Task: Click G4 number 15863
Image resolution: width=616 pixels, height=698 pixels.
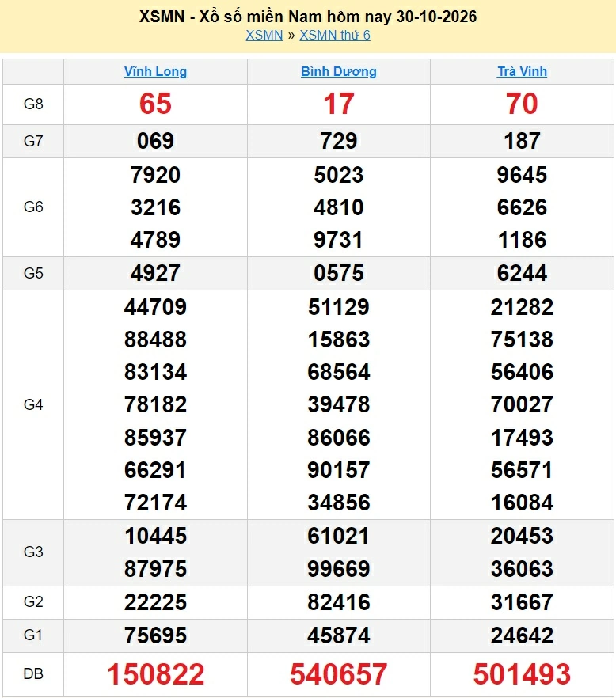Action: pyautogui.click(x=339, y=340)
